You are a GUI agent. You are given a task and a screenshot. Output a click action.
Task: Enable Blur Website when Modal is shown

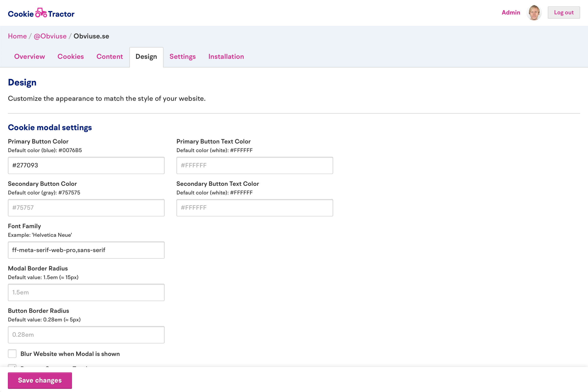coord(12,354)
